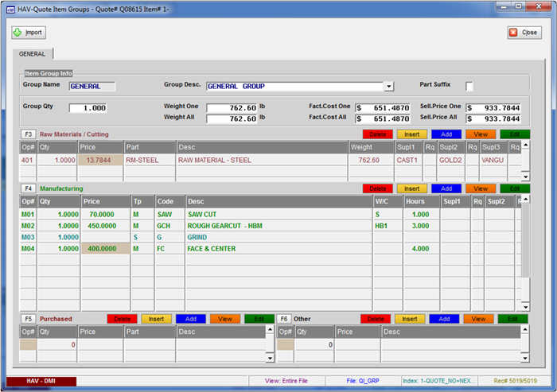This screenshot has width=557, height=392.
Task: Click the Weight One input field
Action: pyautogui.click(x=232, y=108)
